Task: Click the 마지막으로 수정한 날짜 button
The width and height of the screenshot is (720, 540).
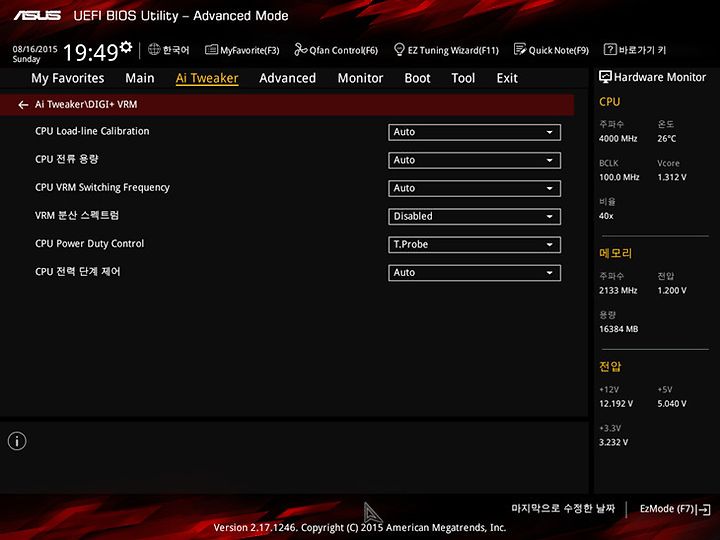Action: [563, 508]
